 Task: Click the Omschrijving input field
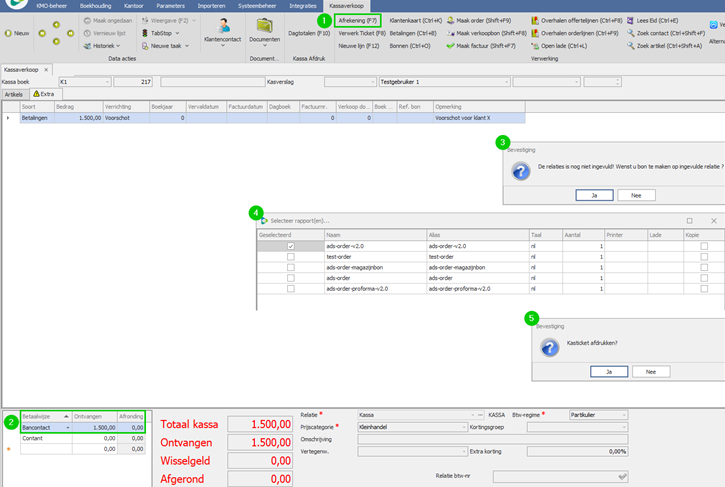[x=493, y=439]
